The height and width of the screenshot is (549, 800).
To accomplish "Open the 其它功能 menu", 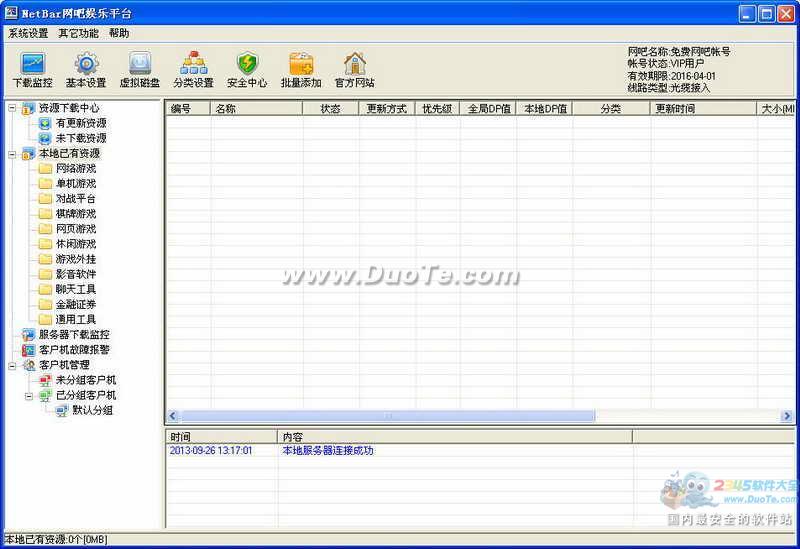I will [x=79, y=33].
